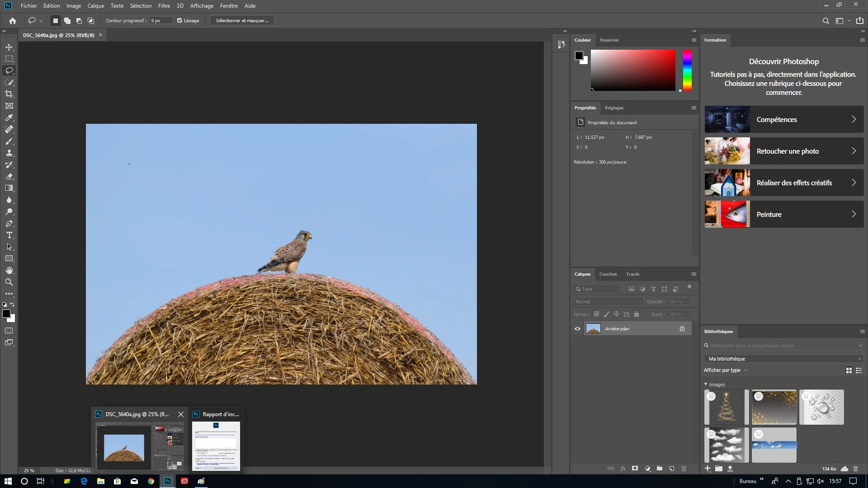Select the Hand tool
This screenshot has width=868, height=488.
[x=9, y=270]
